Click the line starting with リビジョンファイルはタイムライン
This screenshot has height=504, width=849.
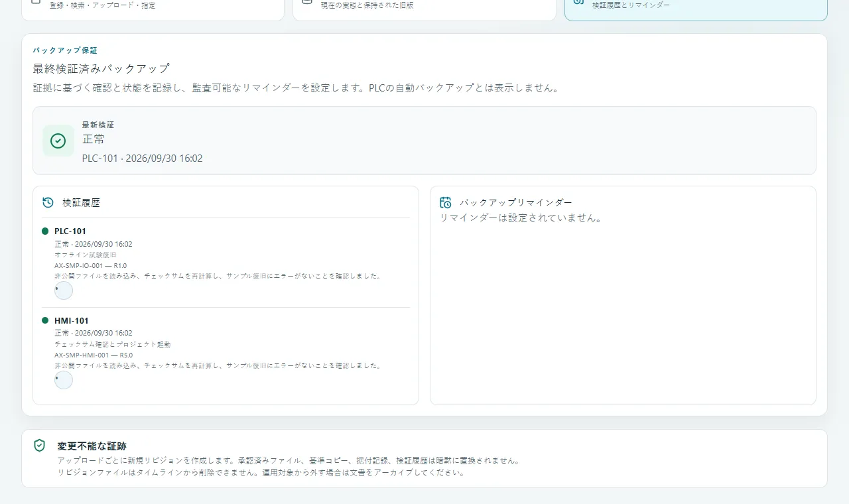point(263,473)
